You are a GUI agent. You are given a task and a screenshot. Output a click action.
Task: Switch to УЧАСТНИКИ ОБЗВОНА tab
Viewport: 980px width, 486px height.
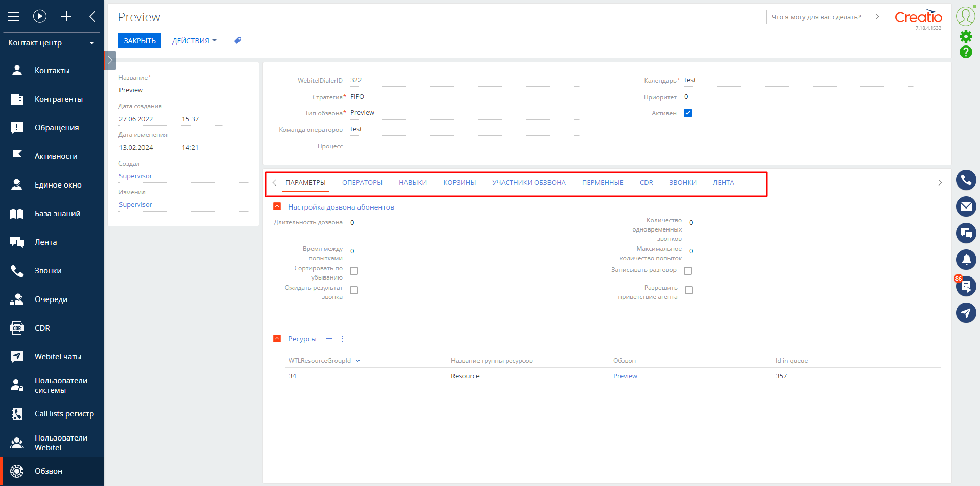(529, 183)
